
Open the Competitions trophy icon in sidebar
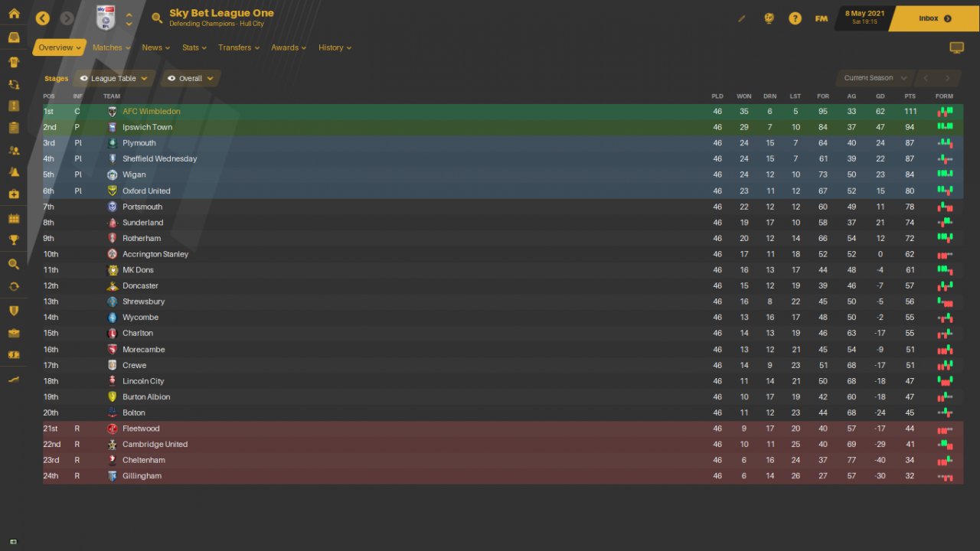[14, 240]
